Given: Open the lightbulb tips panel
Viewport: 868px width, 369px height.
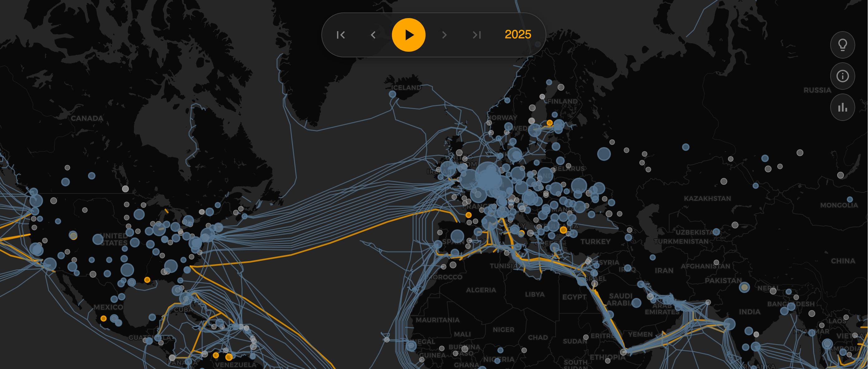Looking at the screenshot, I should (842, 45).
